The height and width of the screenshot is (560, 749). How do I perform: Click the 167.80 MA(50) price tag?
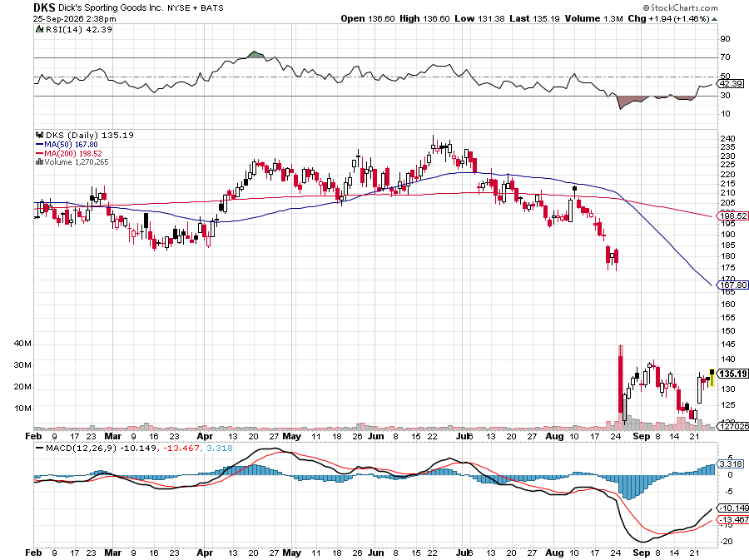(732, 285)
